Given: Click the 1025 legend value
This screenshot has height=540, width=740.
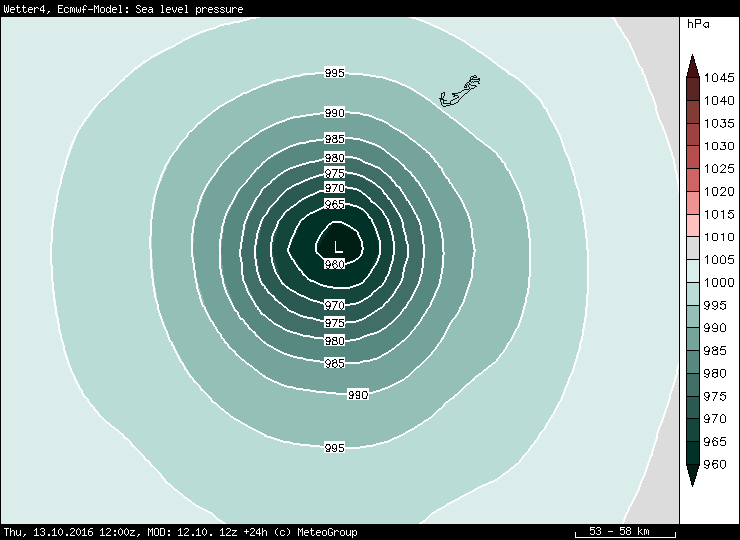Looking at the screenshot, I should click(719, 169).
